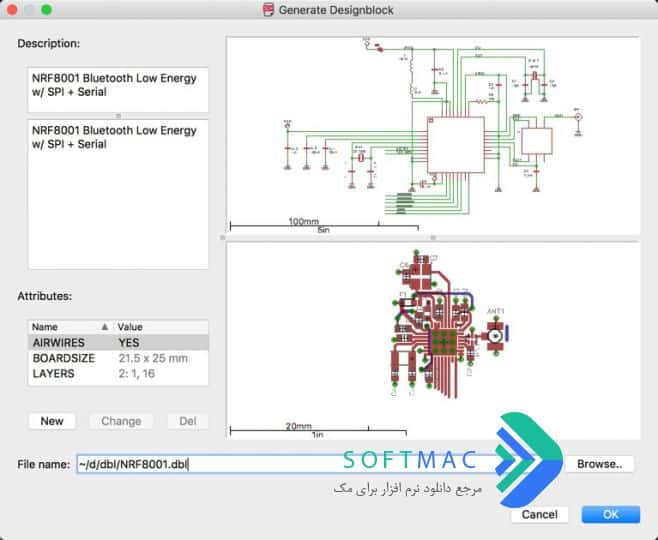
Task: Click the board layout preview thumbnail
Action: pos(433,341)
